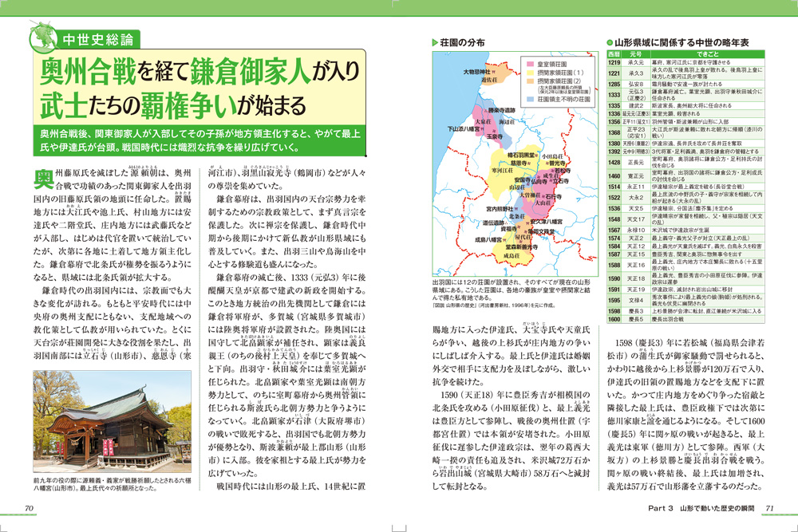Screen dimensions: 798x532
Task: Click the 立石寺 label on the map
Action: (561, 180)
